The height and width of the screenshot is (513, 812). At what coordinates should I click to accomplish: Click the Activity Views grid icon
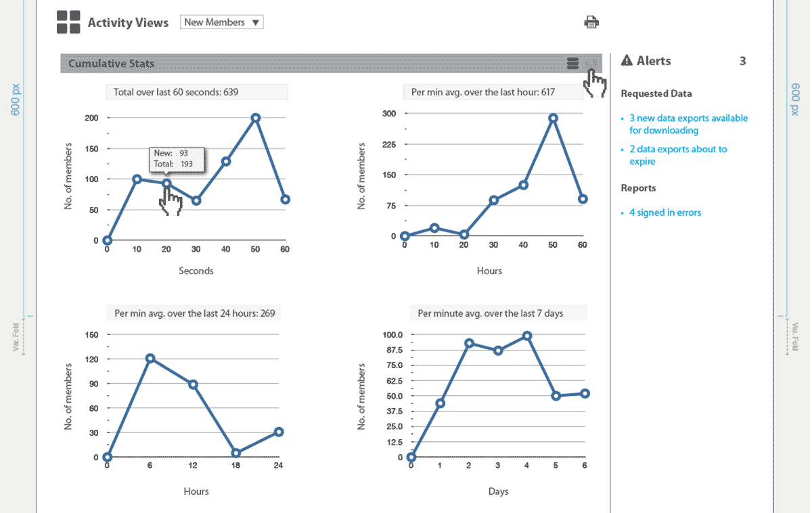click(68, 22)
